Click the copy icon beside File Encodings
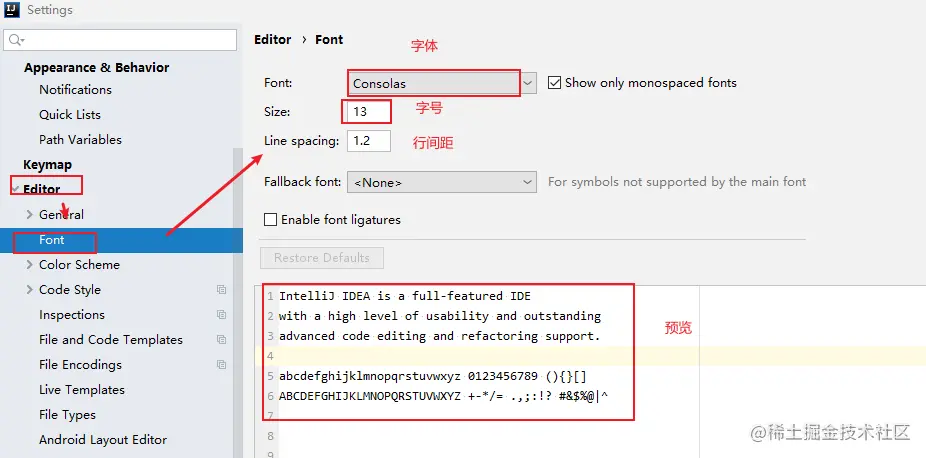This screenshot has height=458, width=926. tap(221, 365)
